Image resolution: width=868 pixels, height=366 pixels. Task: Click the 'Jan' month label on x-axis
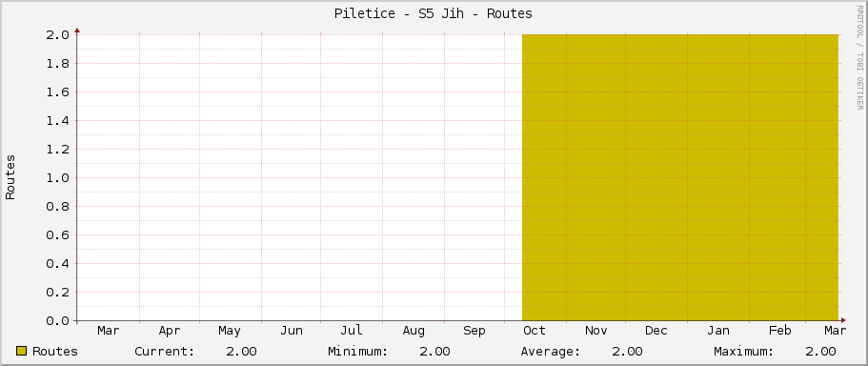718,331
